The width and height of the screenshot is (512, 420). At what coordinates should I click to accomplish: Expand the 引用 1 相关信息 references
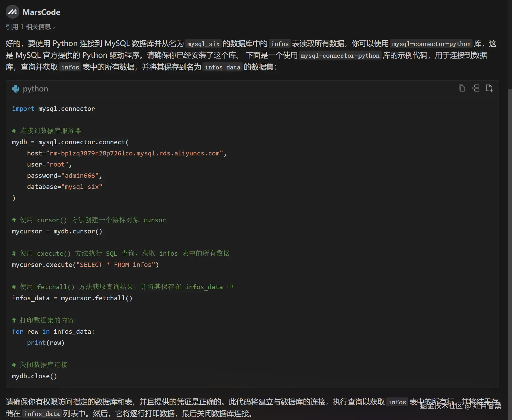point(31,27)
